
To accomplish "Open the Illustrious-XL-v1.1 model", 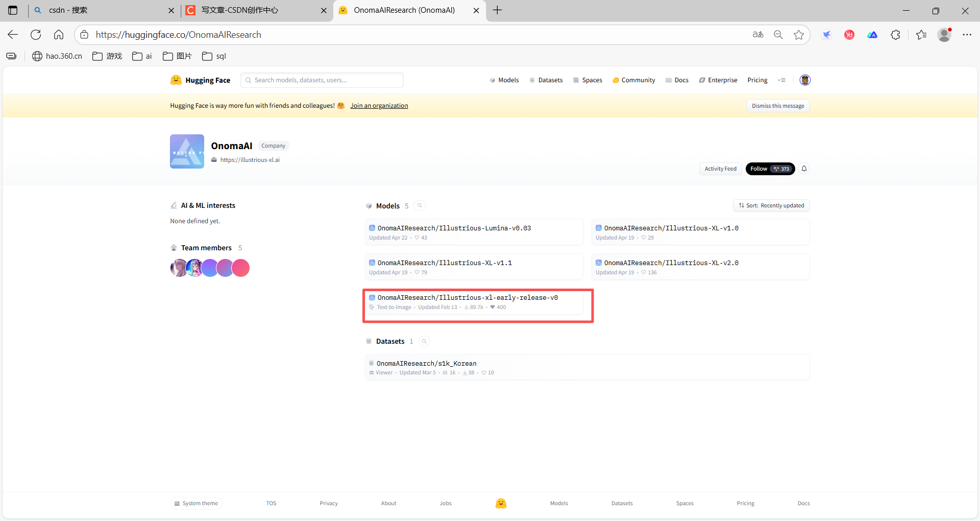I will pos(474,267).
